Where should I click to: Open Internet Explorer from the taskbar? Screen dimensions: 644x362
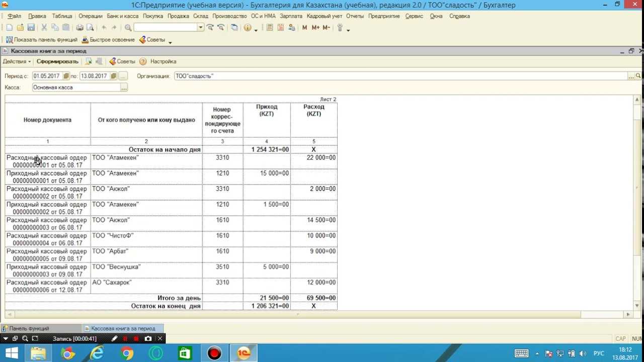pos(97,353)
